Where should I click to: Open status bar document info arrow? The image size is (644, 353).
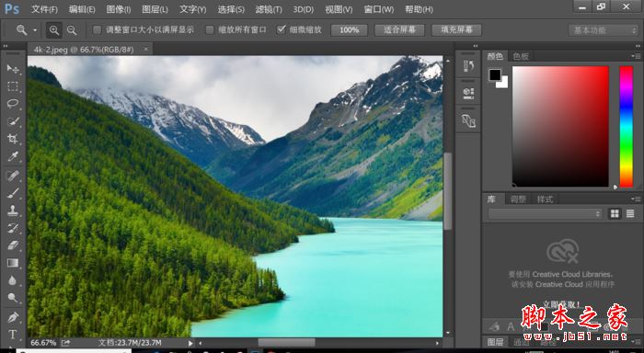coord(190,343)
